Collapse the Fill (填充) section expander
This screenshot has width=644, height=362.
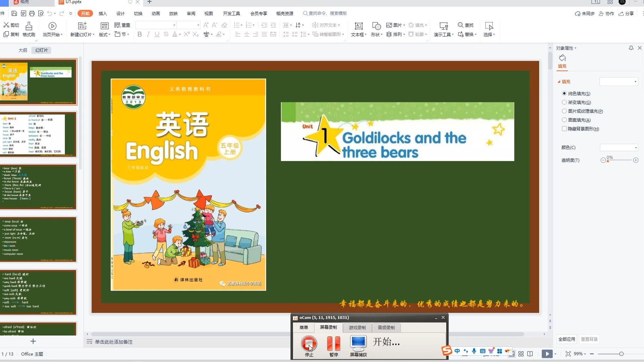[559, 81]
